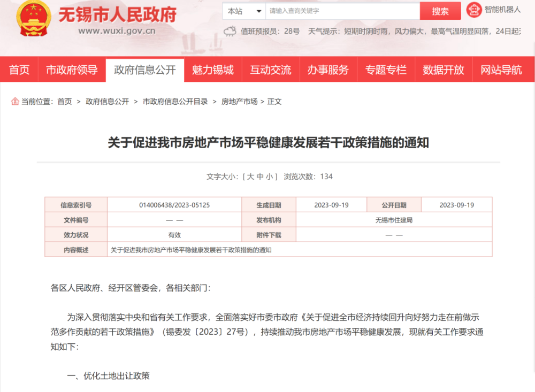
Task: Open the 数据开放 navigation item
Action: coord(444,70)
